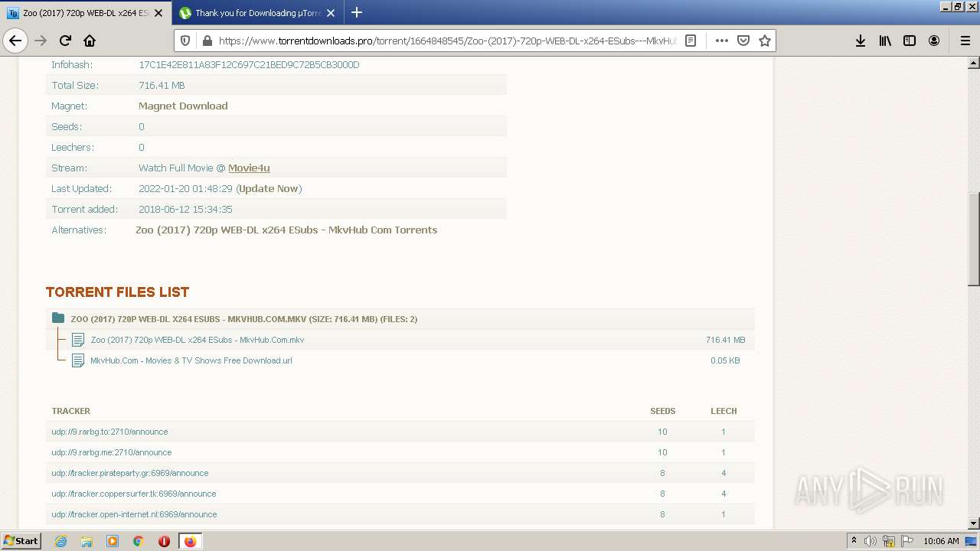980x551 pixels.
Task: Open Opera browser taskbar icon
Action: tap(164, 541)
